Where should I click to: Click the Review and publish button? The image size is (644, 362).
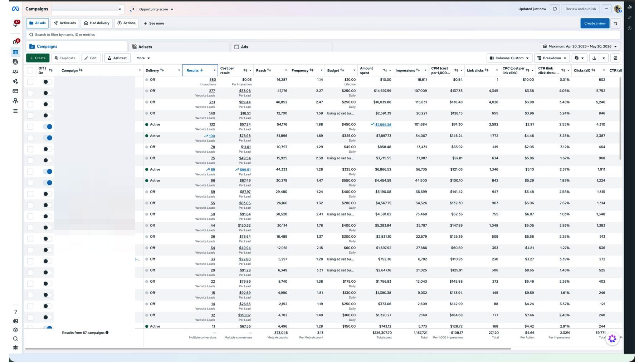point(580,9)
